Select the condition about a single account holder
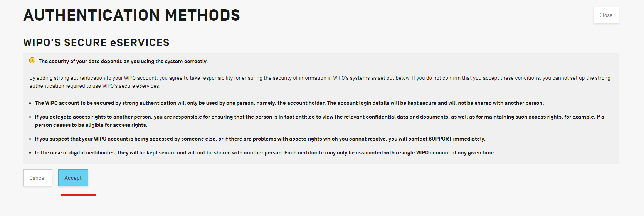This screenshot has height=216, width=644. point(289,103)
